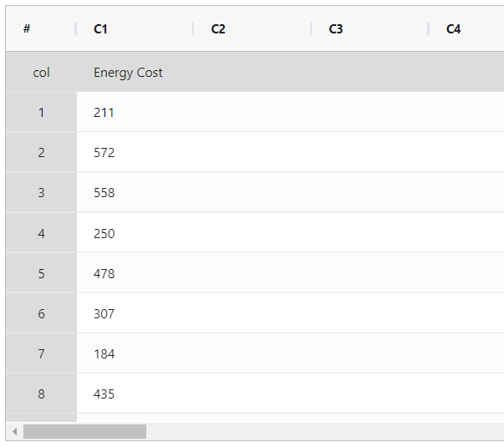Image resolution: width=504 pixels, height=447 pixels.
Task: Select row header 8
Action: tap(42, 394)
